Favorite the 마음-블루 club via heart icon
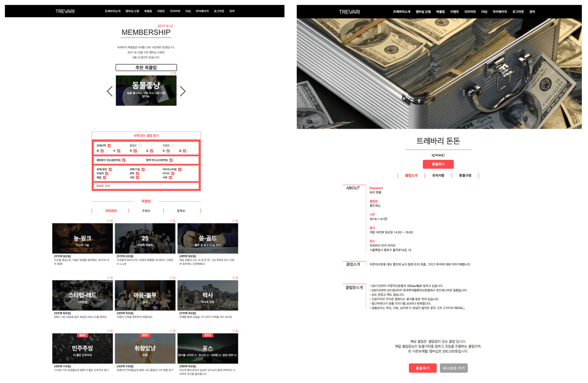This screenshot has height=383, width=588. [171, 278]
